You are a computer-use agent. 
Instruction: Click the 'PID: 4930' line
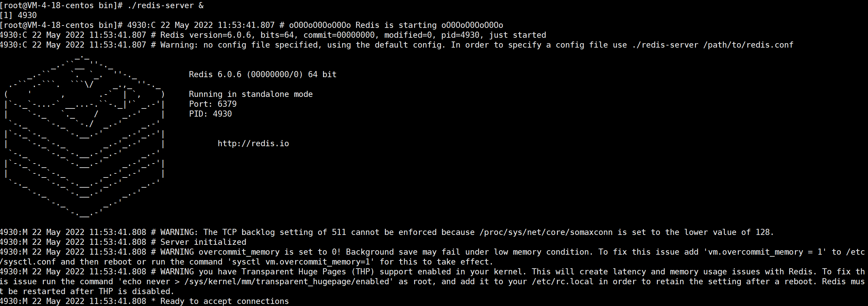[210, 114]
